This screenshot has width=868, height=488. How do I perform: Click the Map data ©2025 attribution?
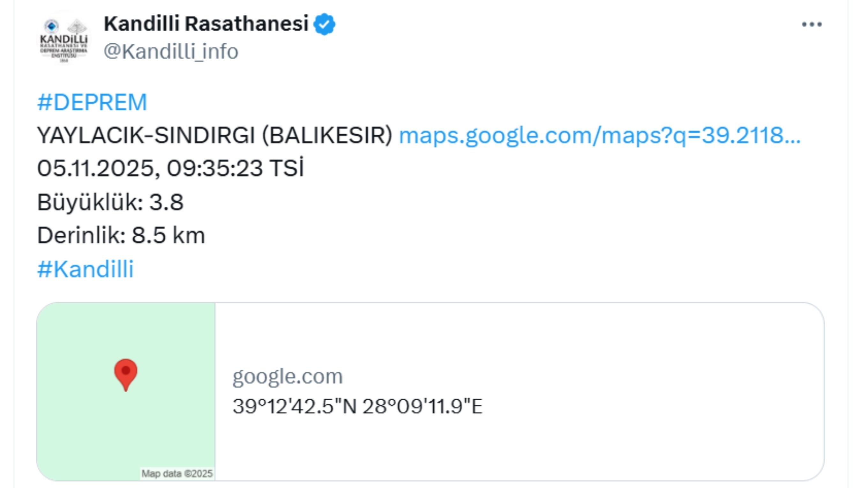click(177, 474)
